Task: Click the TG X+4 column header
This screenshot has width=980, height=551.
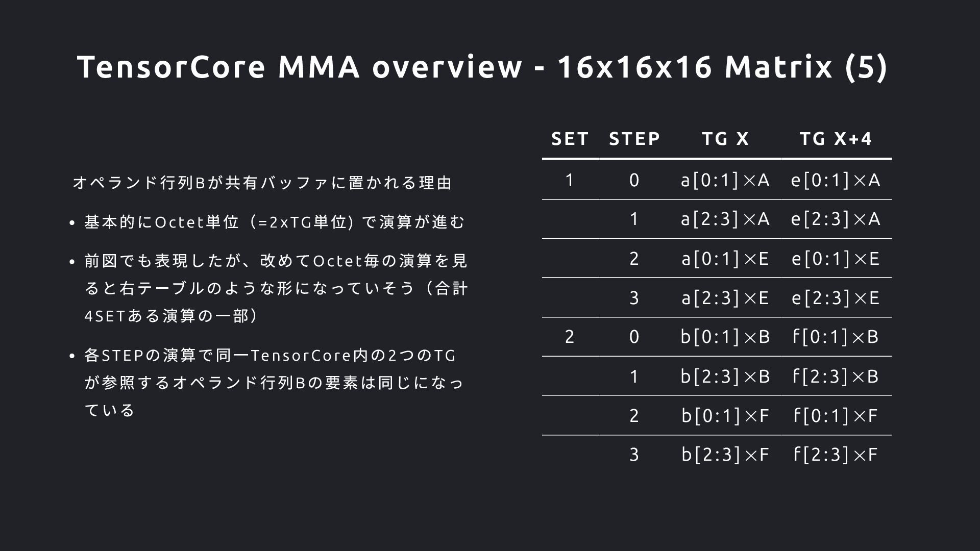Action: tap(836, 139)
